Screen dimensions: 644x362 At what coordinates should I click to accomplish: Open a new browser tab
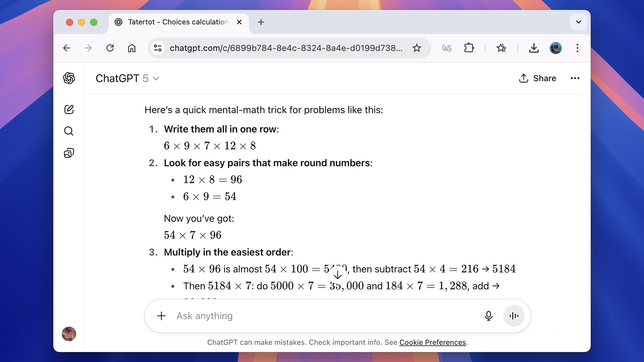coord(261,22)
